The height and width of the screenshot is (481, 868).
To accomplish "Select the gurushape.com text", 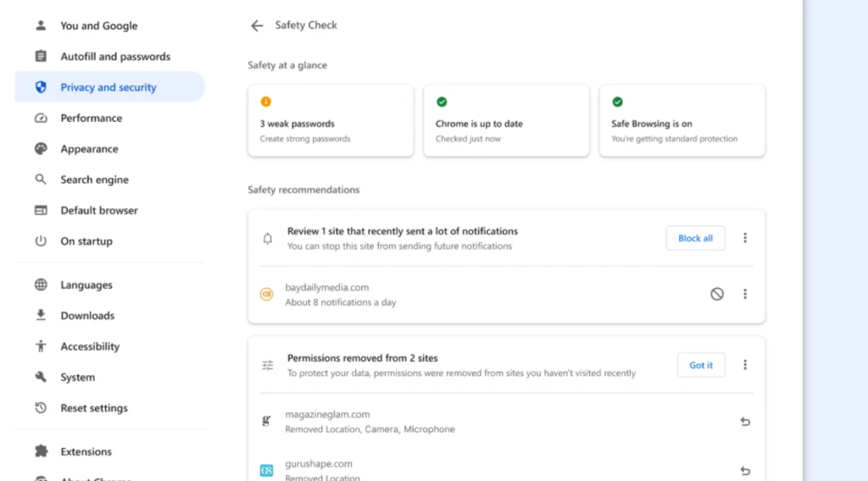I will click(x=319, y=464).
